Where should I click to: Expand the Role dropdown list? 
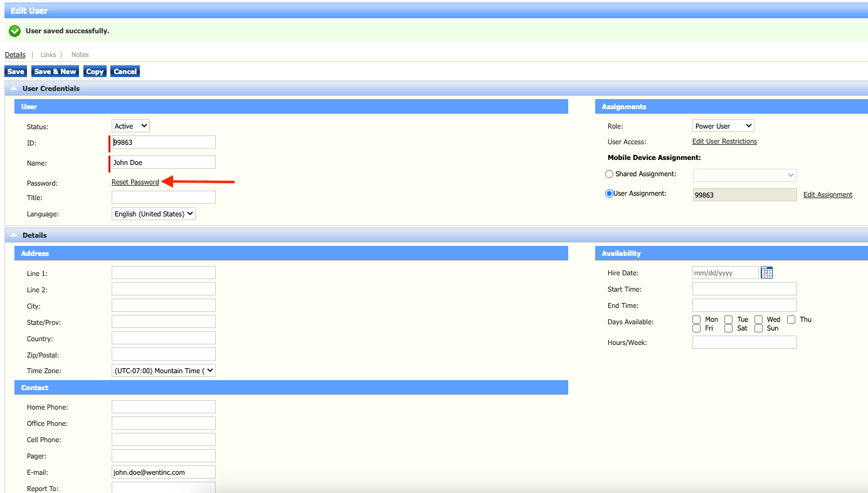pos(722,126)
